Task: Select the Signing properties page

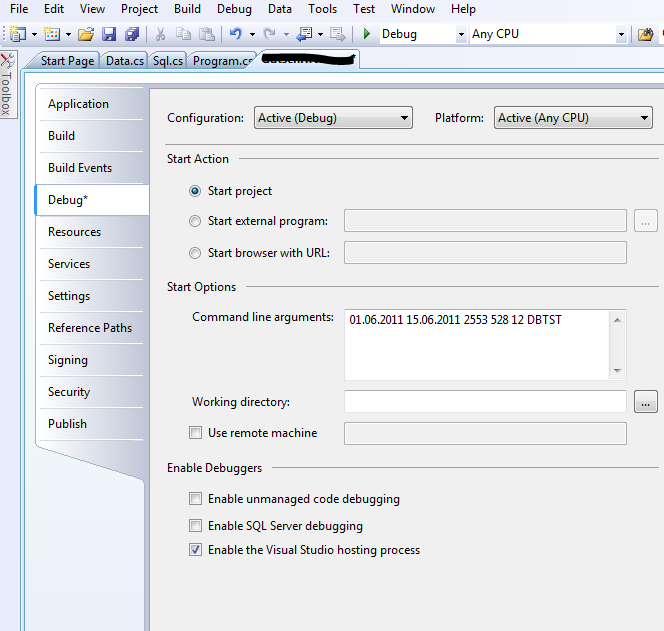Action: tap(91, 360)
